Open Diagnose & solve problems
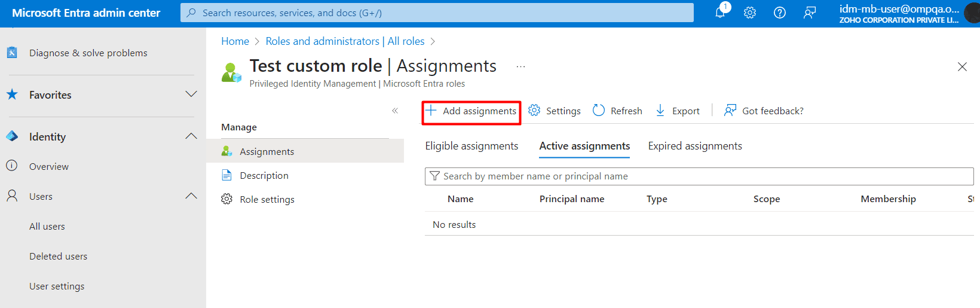This screenshot has height=308, width=980. pyautogui.click(x=88, y=53)
